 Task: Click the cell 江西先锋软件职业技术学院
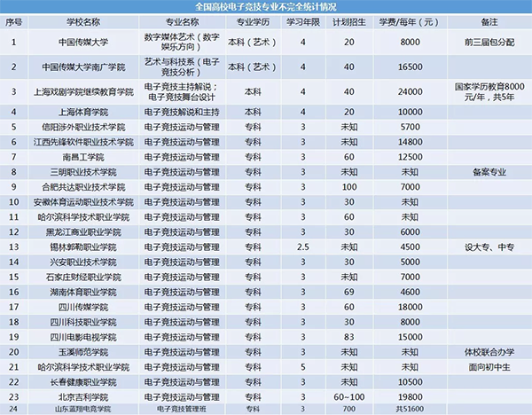click(x=83, y=142)
